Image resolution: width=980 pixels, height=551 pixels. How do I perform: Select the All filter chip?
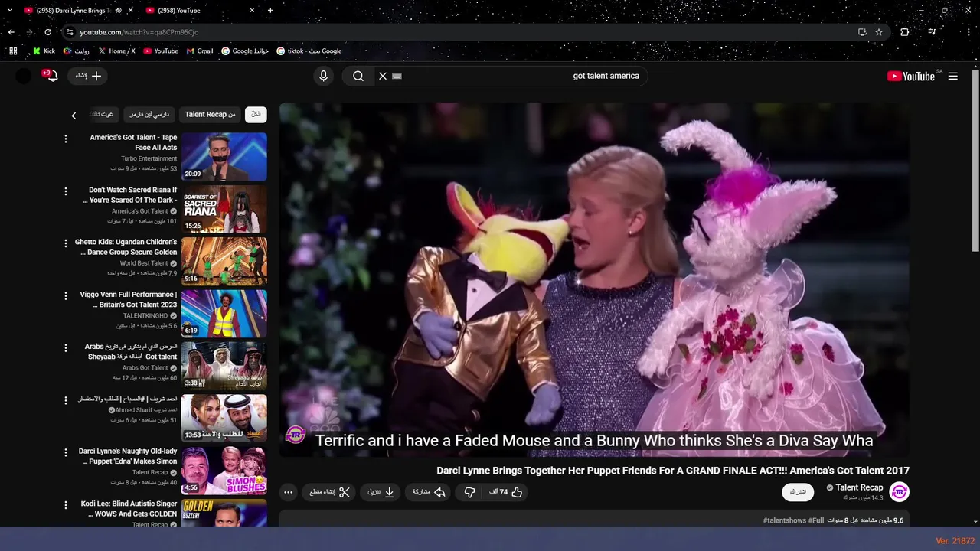(x=256, y=115)
